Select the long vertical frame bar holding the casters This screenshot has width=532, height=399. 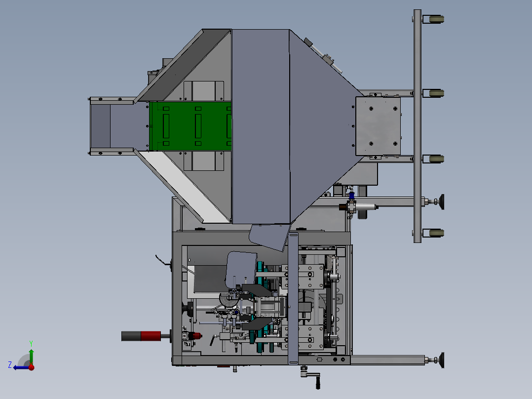click(418, 126)
